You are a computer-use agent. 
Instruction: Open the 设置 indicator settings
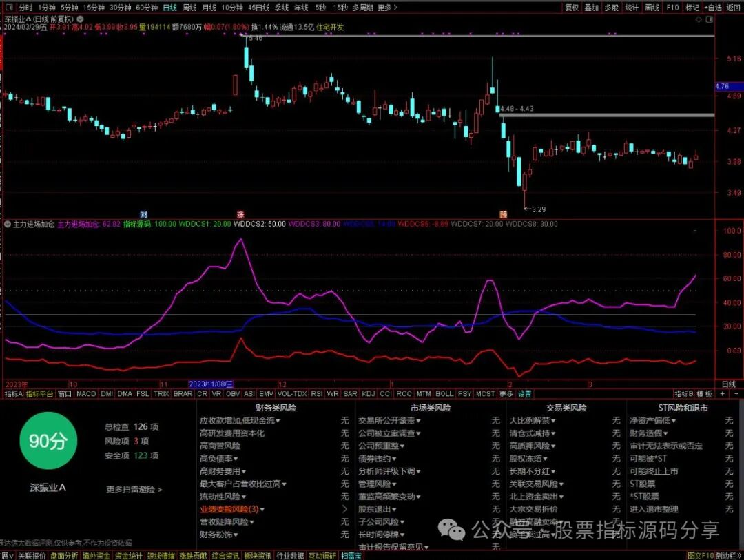coord(524,394)
